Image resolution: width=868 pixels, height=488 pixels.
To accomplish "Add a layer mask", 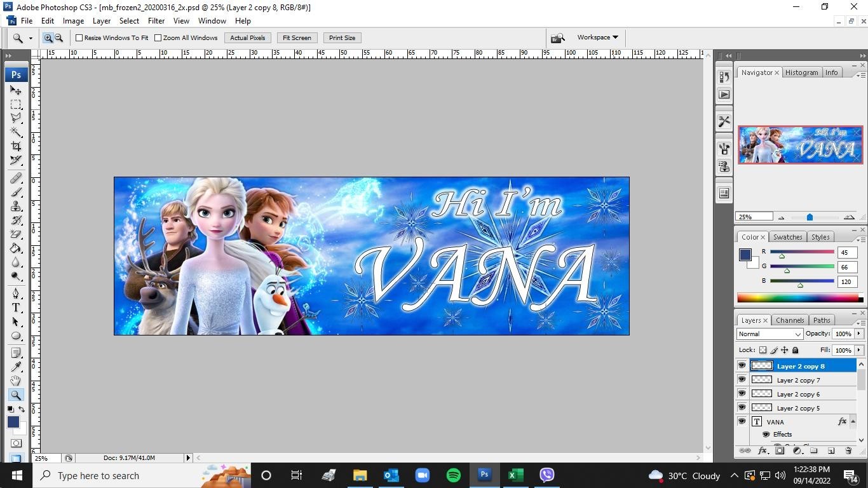I will [x=780, y=451].
